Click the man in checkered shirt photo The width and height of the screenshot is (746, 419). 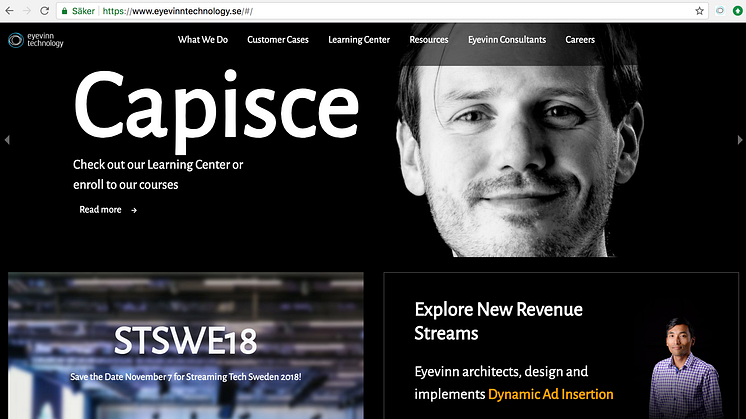click(685, 368)
